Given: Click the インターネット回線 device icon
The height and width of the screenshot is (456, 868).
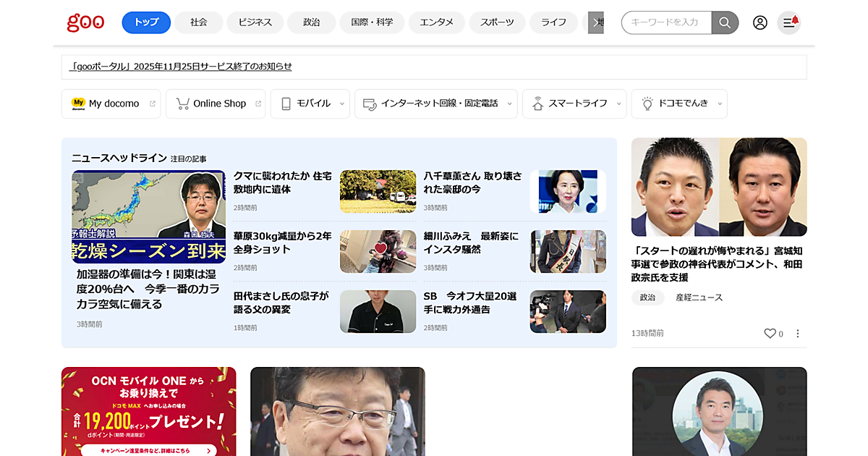Looking at the screenshot, I should [x=370, y=104].
